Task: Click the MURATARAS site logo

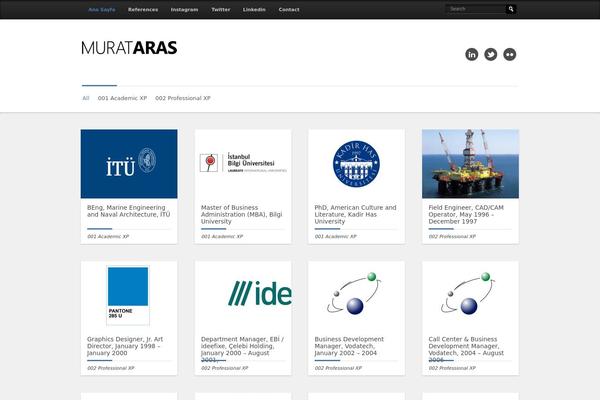Action: point(129,48)
